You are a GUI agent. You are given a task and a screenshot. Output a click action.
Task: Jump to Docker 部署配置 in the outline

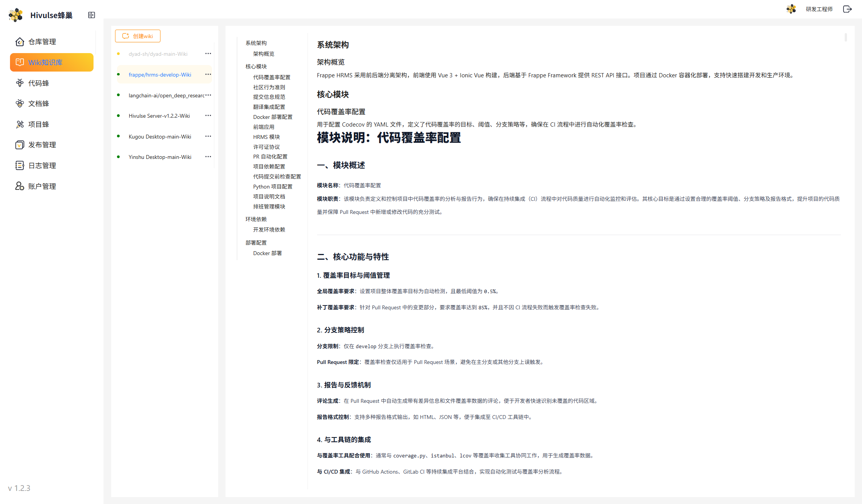(273, 117)
